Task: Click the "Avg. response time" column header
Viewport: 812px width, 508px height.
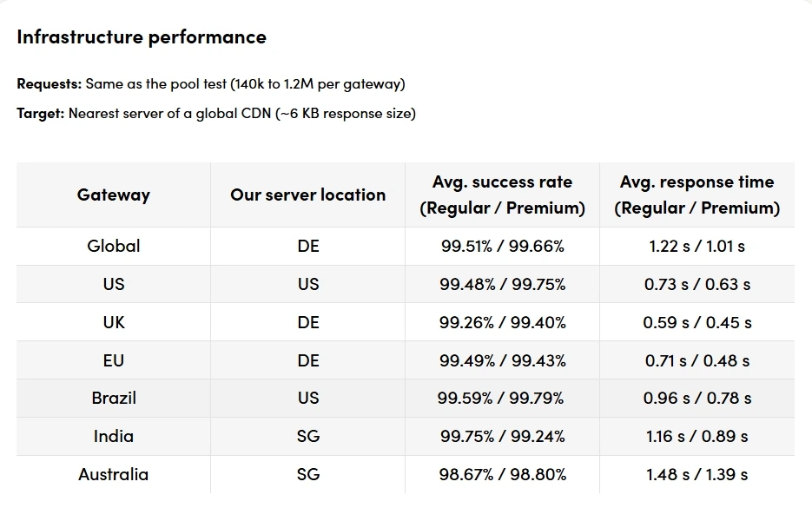Action: pos(697,195)
